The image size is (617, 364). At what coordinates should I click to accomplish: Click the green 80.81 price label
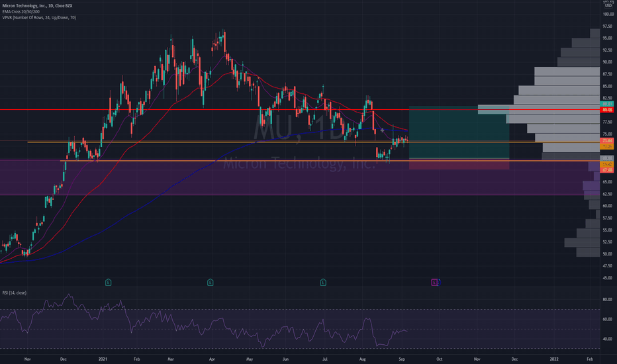(x=607, y=104)
